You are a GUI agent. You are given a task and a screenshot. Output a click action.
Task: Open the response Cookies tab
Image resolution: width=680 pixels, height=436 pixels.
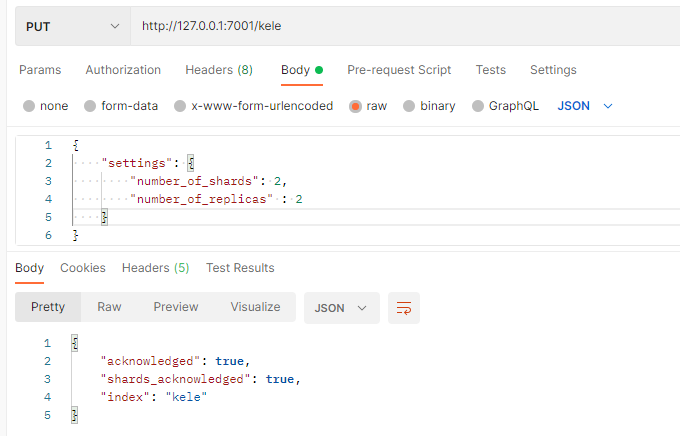pyautogui.click(x=83, y=268)
